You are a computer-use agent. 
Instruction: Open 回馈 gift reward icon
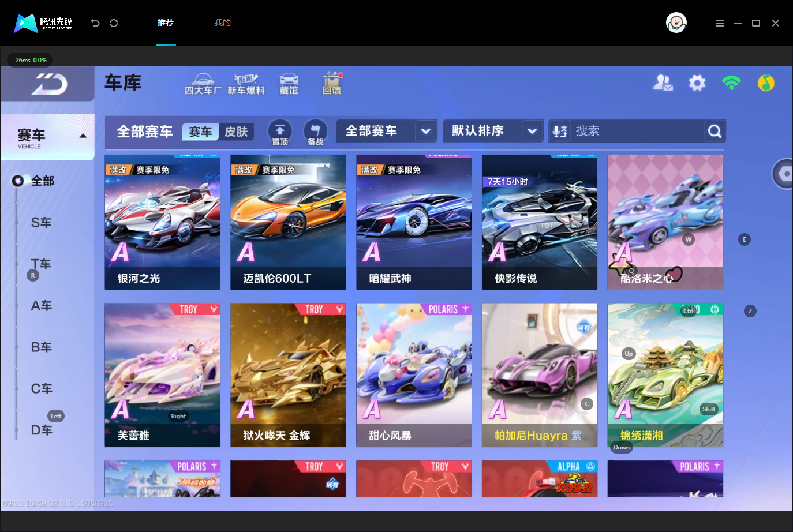tap(332, 84)
